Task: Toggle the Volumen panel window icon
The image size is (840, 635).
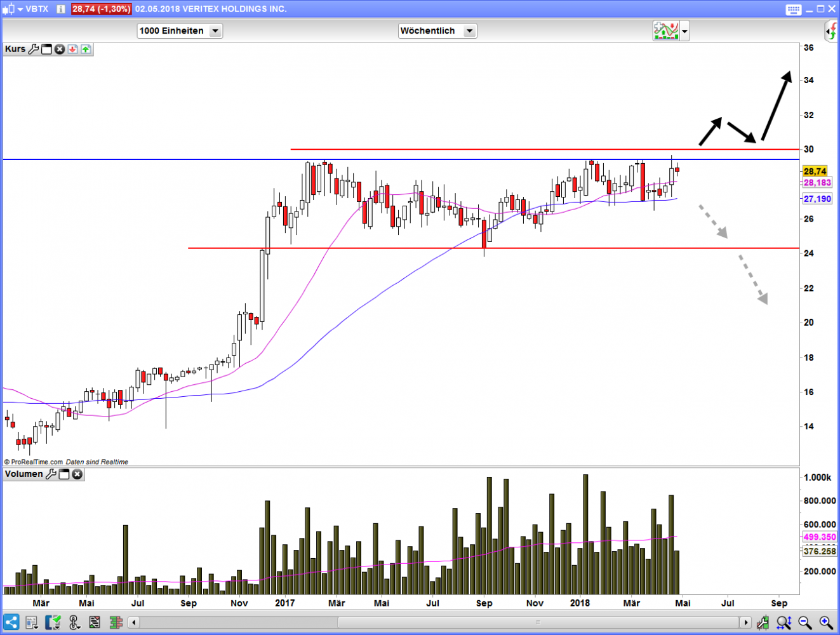Action: pos(64,474)
